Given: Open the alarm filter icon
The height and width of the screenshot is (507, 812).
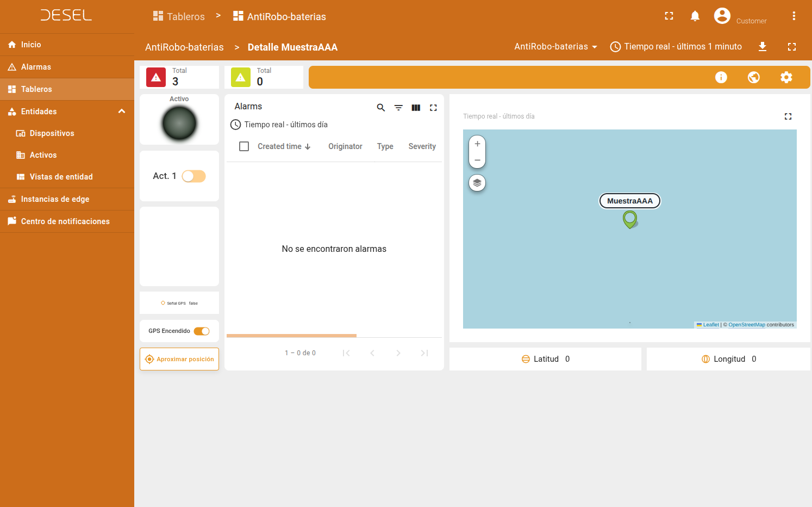Looking at the screenshot, I should (398, 108).
